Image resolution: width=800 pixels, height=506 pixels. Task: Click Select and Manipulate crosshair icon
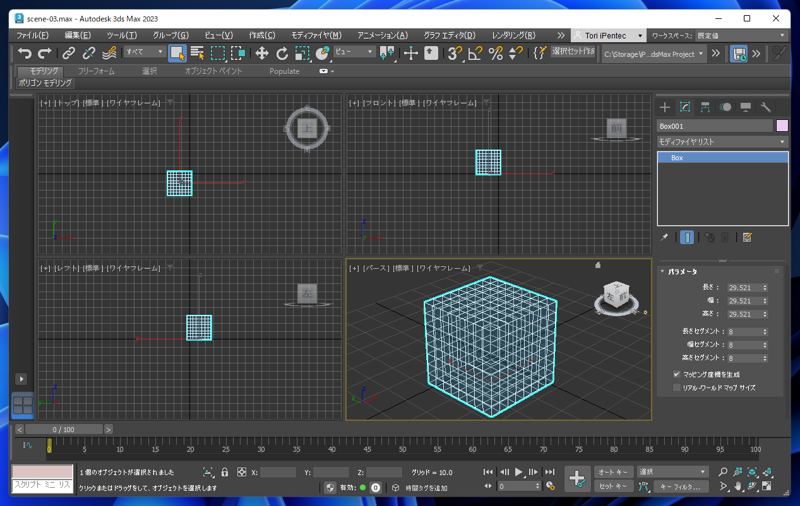tap(411, 53)
